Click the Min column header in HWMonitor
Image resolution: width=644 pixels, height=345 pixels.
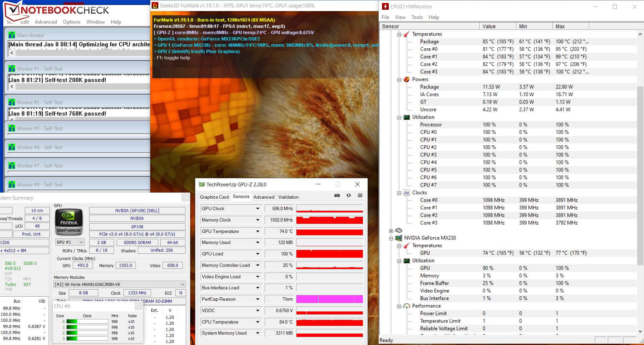pyautogui.click(x=535, y=26)
